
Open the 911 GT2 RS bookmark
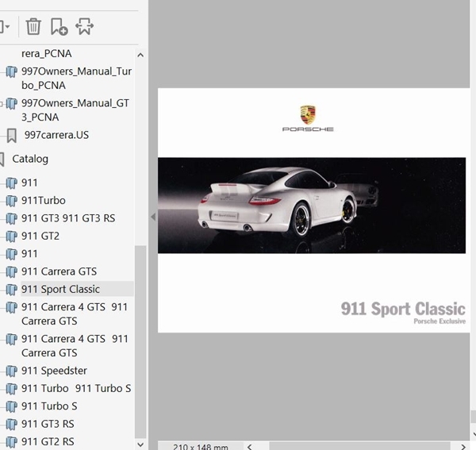tap(48, 441)
